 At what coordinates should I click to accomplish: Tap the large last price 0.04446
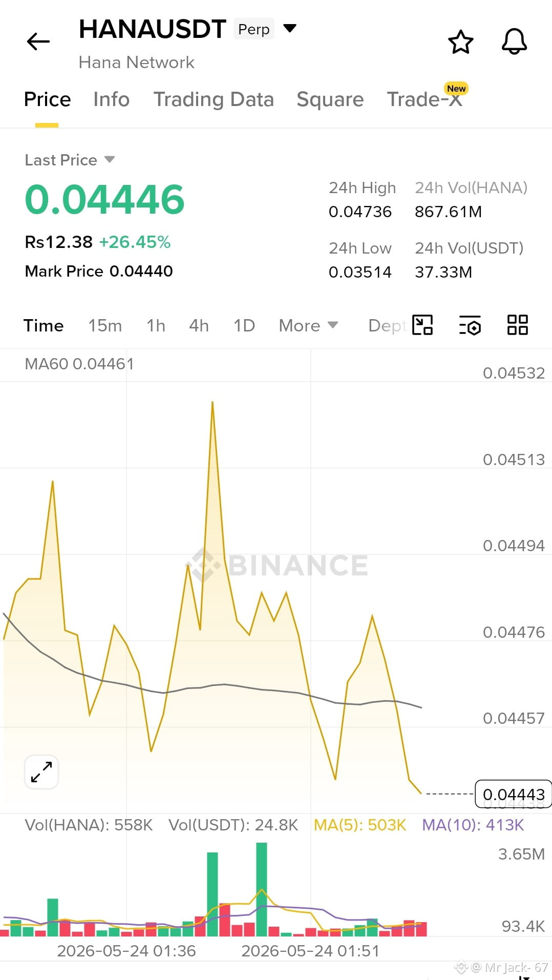point(104,199)
